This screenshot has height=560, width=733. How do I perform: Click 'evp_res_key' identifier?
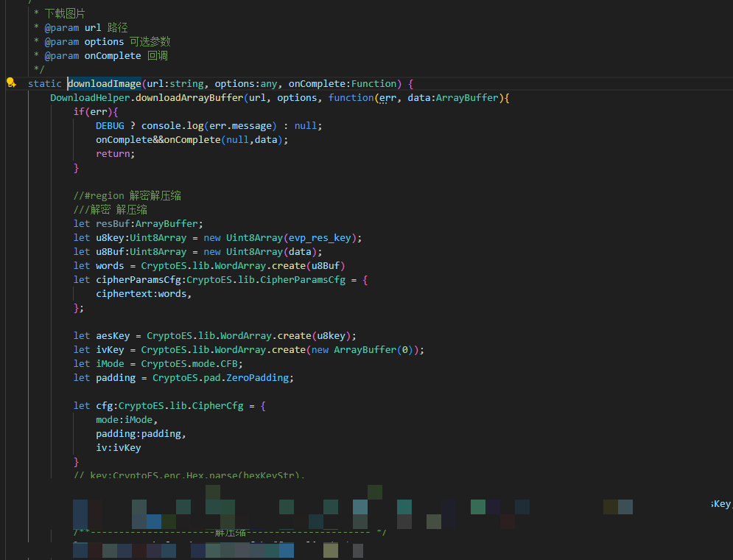(x=320, y=237)
